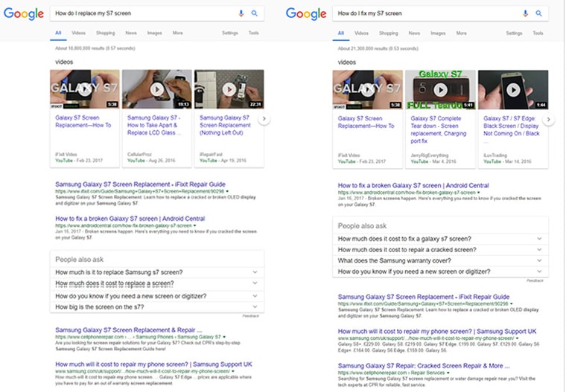Open Tools in right search page
The image size is (566, 392).
pyautogui.click(x=538, y=33)
